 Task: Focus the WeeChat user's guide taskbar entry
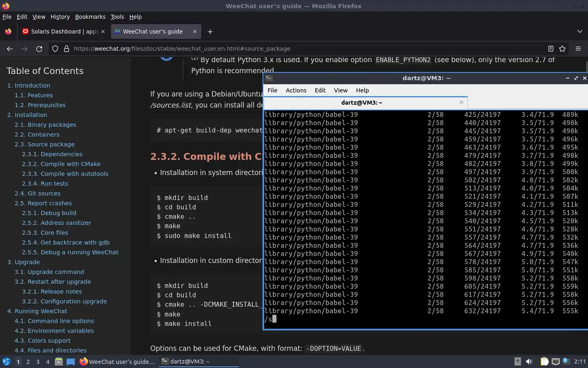click(117, 361)
